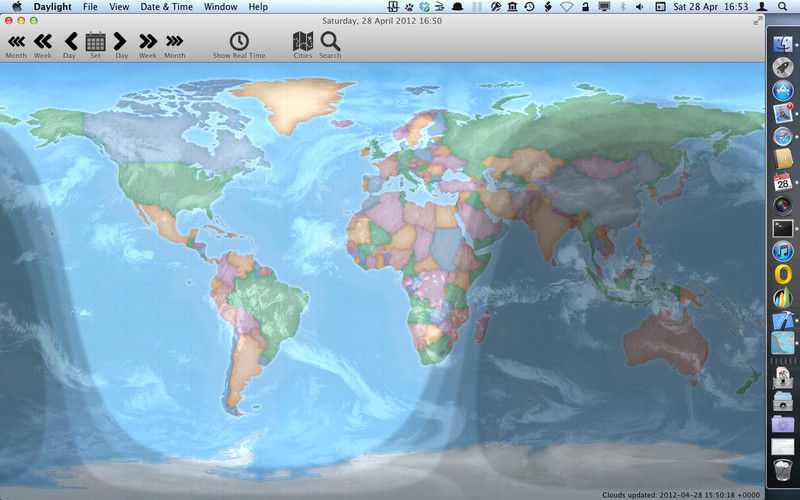Open Launchpad rocket in the Dock
Image resolution: width=800 pixels, height=500 pixels.
783,67
